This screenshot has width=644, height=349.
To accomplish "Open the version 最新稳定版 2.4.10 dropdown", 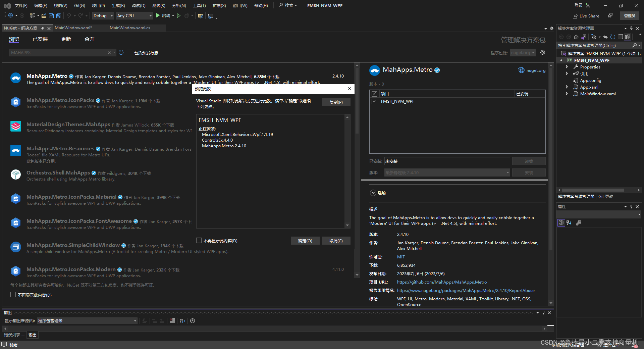I will [447, 172].
